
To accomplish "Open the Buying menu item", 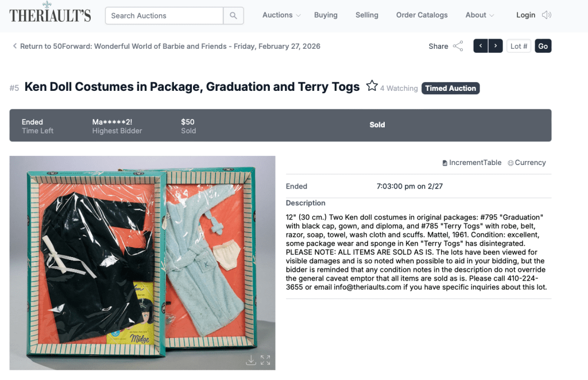I will coord(326,15).
